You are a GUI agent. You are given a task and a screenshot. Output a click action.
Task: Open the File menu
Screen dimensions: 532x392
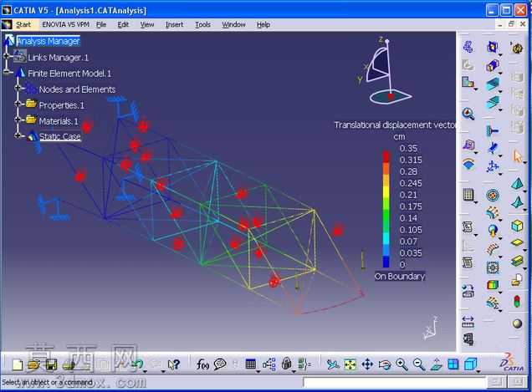[x=101, y=25]
